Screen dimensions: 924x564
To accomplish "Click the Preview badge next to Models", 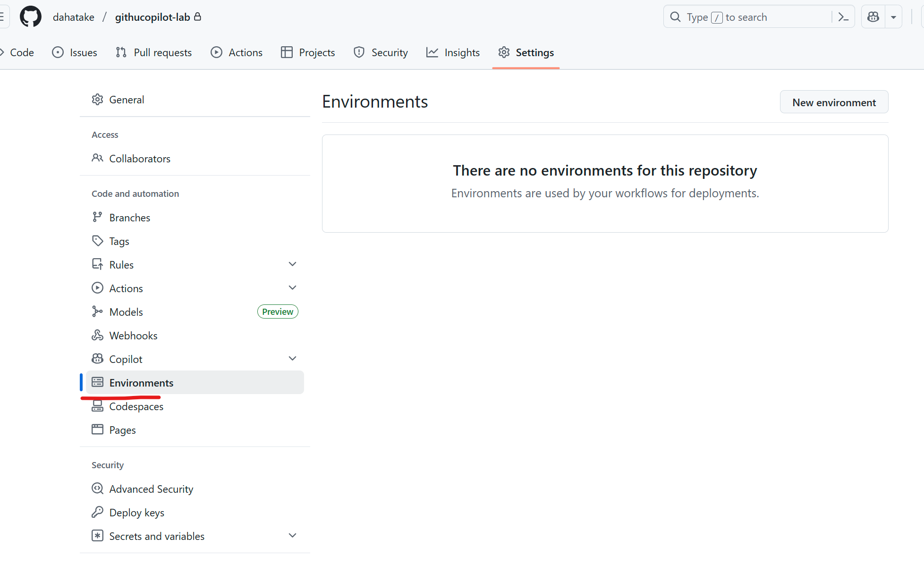I will point(277,311).
